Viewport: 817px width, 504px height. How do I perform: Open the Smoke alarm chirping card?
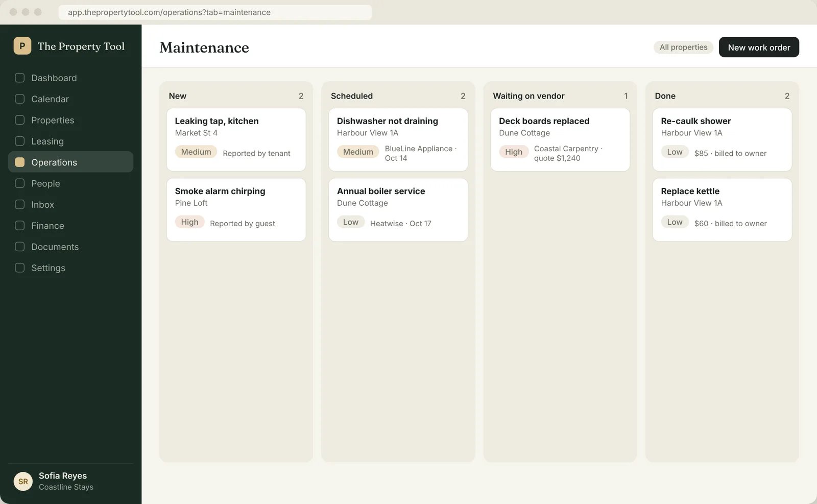click(236, 209)
